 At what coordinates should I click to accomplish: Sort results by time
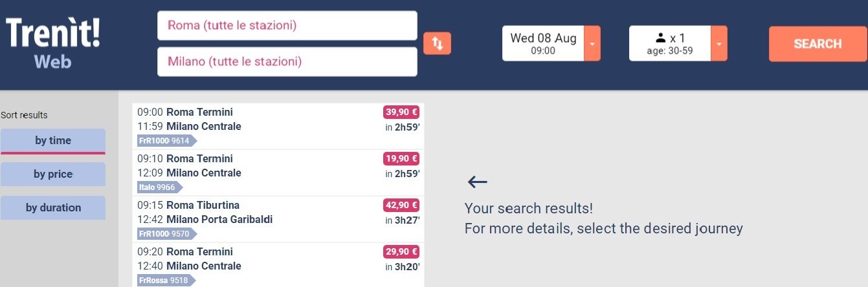click(x=53, y=141)
